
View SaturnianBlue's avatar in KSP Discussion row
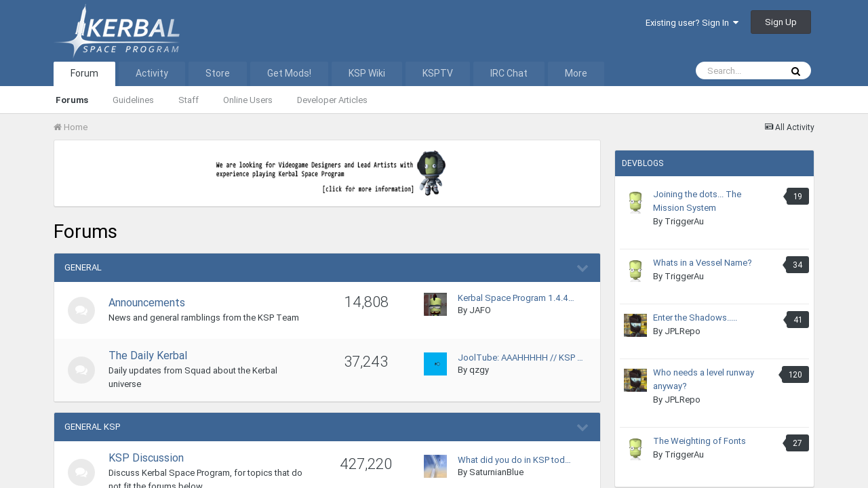click(435, 466)
